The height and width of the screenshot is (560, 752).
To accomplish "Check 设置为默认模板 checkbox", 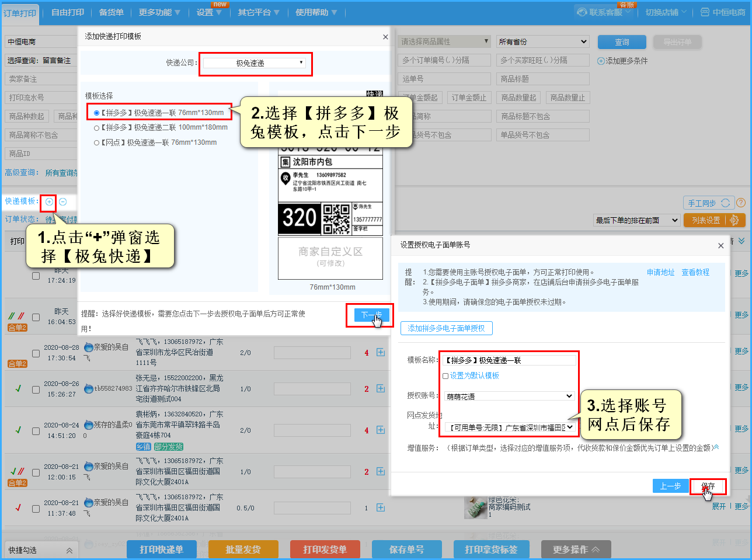I will point(445,376).
